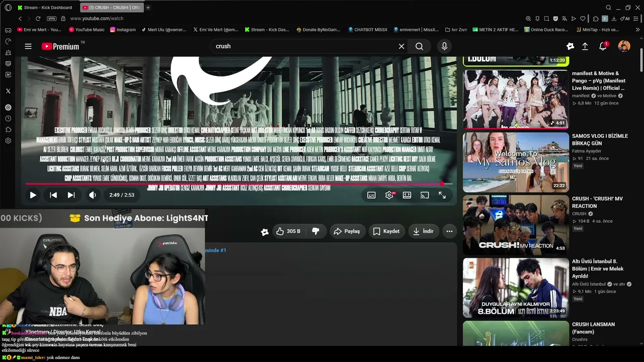Open the account avatar menu
The image size is (644, 362).
[624, 46]
